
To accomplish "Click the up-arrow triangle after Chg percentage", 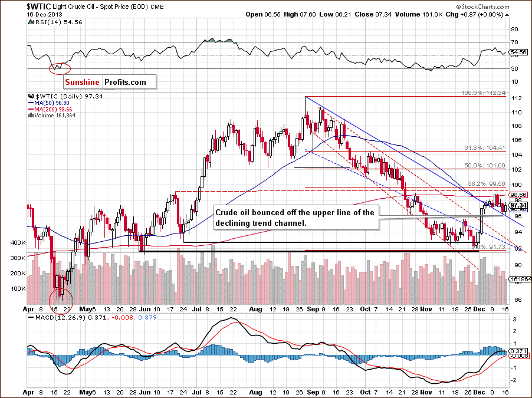I will [507, 15].
